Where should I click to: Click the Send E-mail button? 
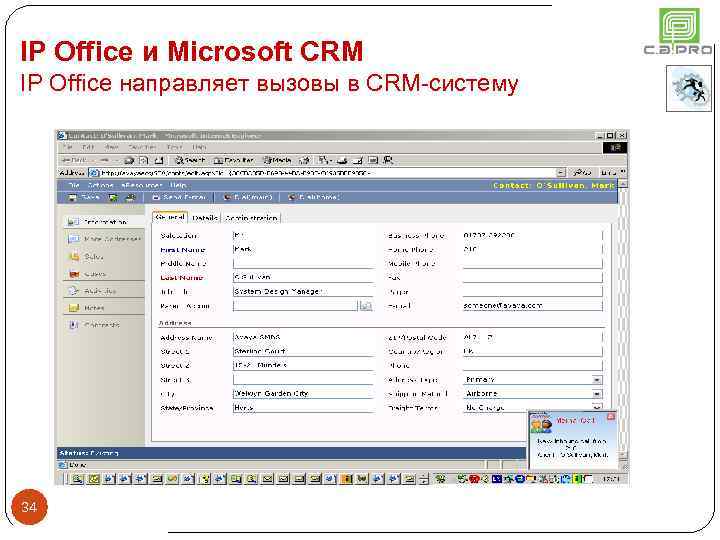pyautogui.click(x=179, y=197)
